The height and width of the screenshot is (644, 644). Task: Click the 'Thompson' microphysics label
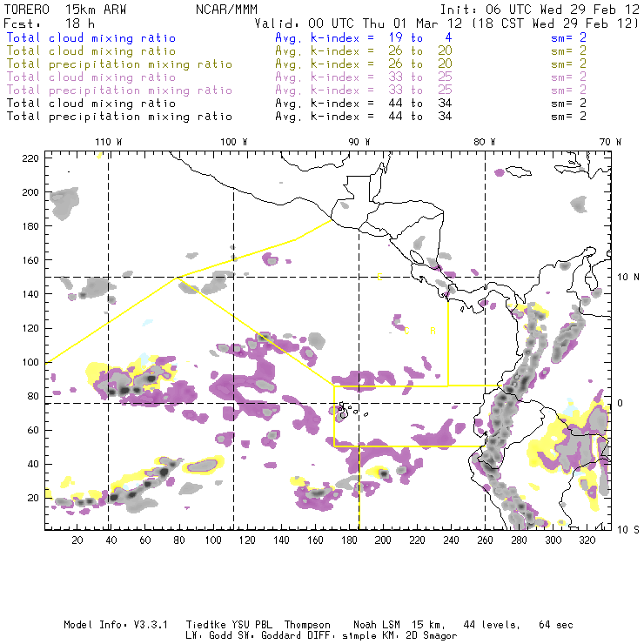pos(307,625)
